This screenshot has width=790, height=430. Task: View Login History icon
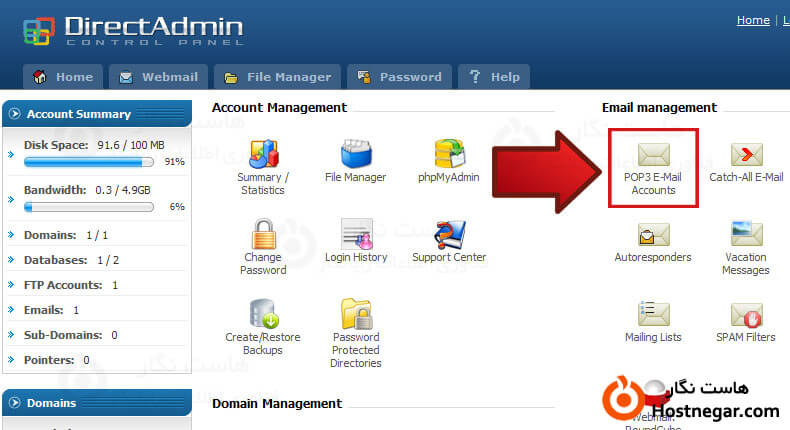[355, 235]
